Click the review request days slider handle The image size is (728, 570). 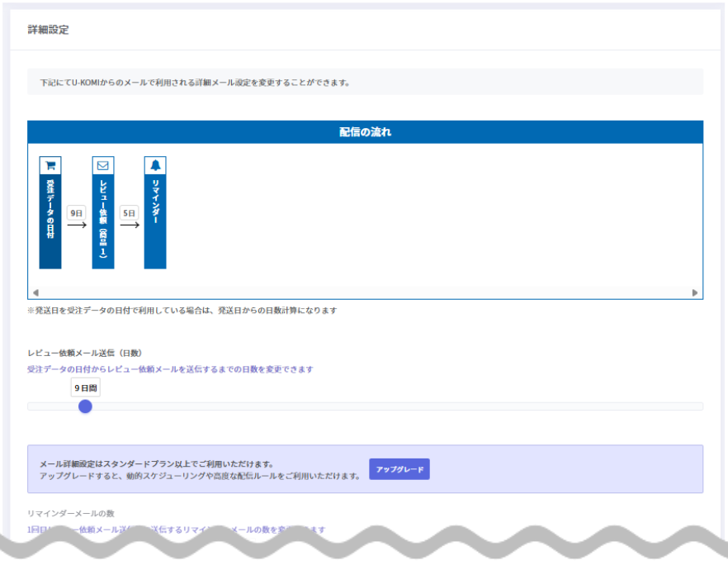pyautogui.click(x=85, y=406)
